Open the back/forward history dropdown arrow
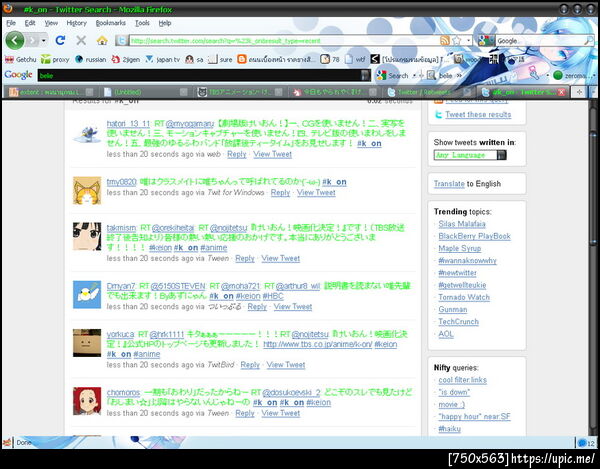The image size is (600, 469). coord(44,41)
